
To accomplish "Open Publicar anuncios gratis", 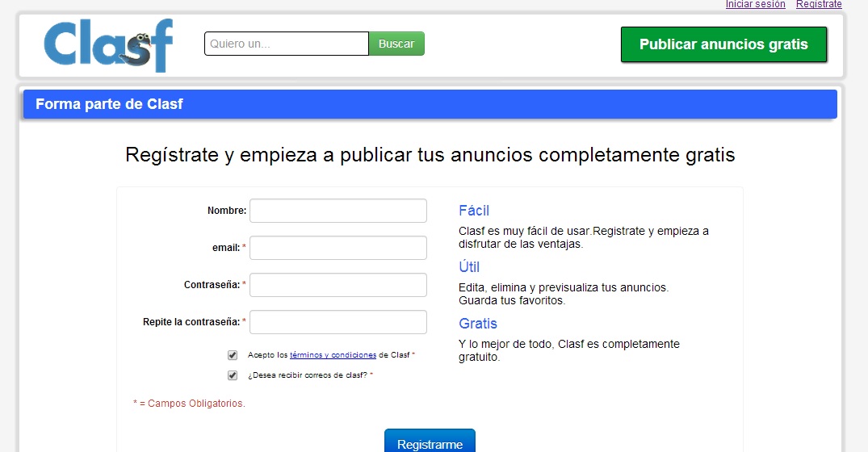I will [x=723, y=44].
